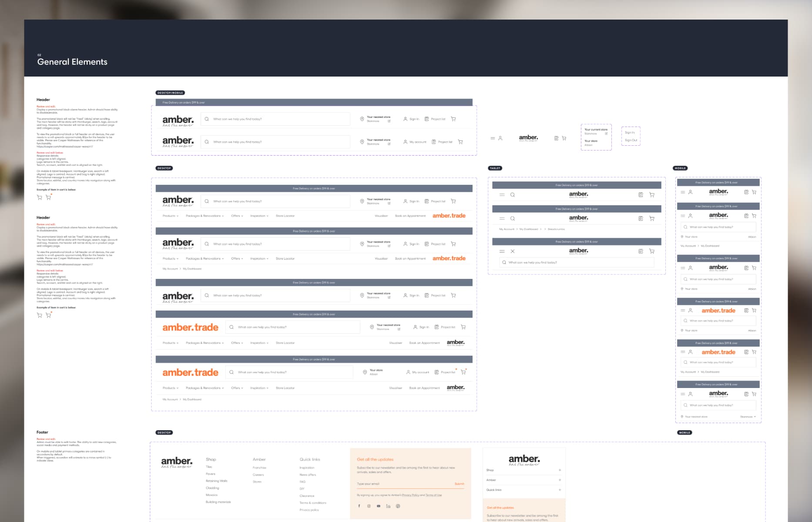Click the YouTube icon in the footer
Screen dimensions: 812x522
[x=378, y=506]
